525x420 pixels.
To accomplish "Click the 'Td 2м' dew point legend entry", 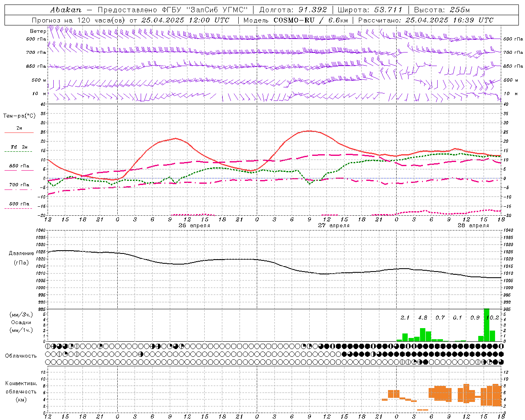I will pos(19,147).
